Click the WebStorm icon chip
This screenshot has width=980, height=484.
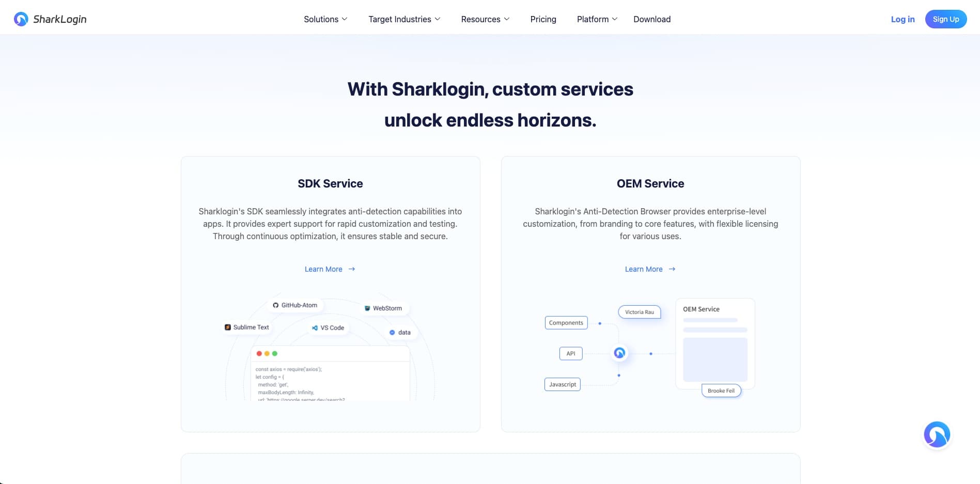pos(383,308)
